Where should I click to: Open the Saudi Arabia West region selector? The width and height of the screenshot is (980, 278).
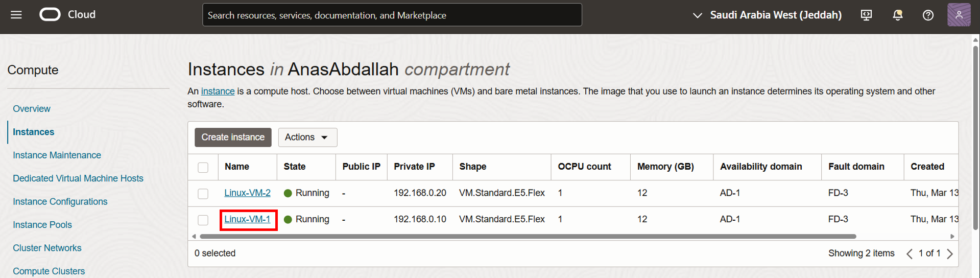(x=767, y=15)
